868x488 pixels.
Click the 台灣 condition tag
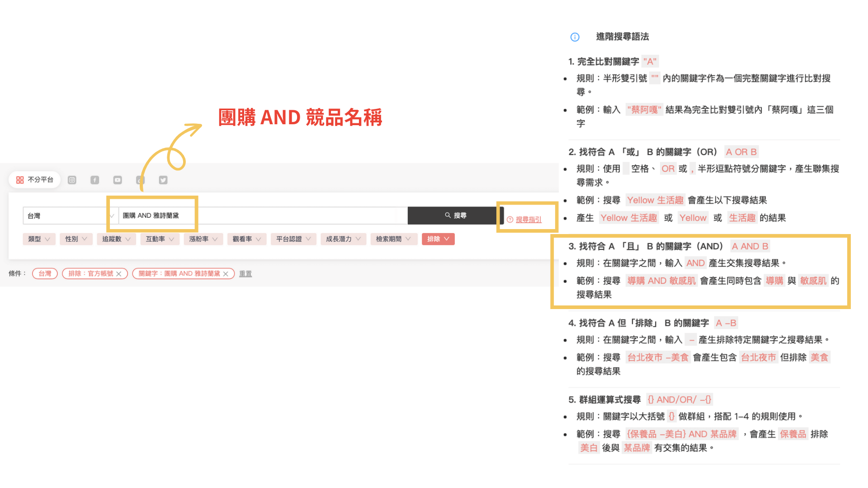point(45,273)
